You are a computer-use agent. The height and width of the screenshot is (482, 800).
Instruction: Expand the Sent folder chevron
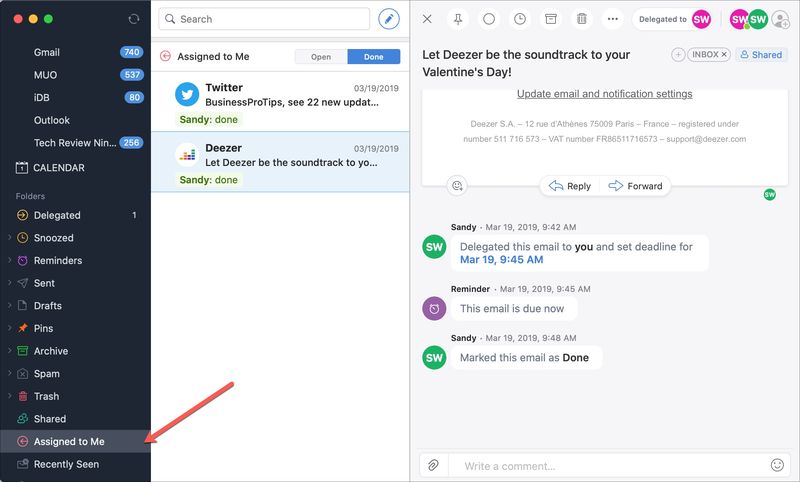(x=9, y=283)
